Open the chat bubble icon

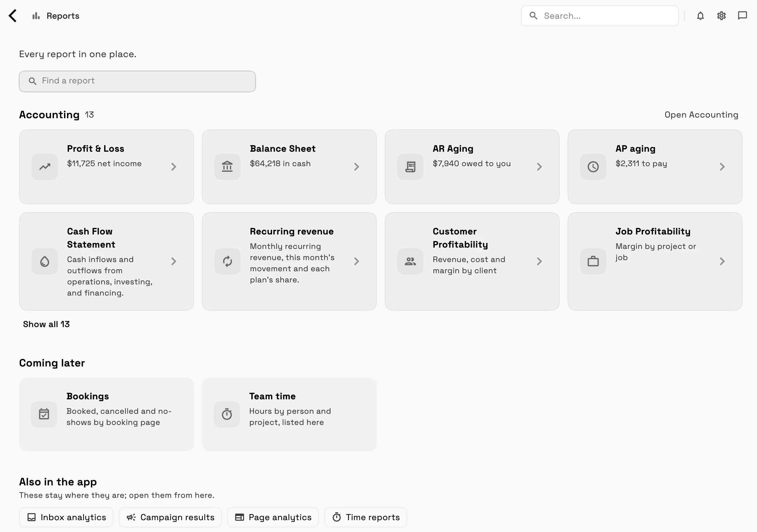(x=743, y=16)
